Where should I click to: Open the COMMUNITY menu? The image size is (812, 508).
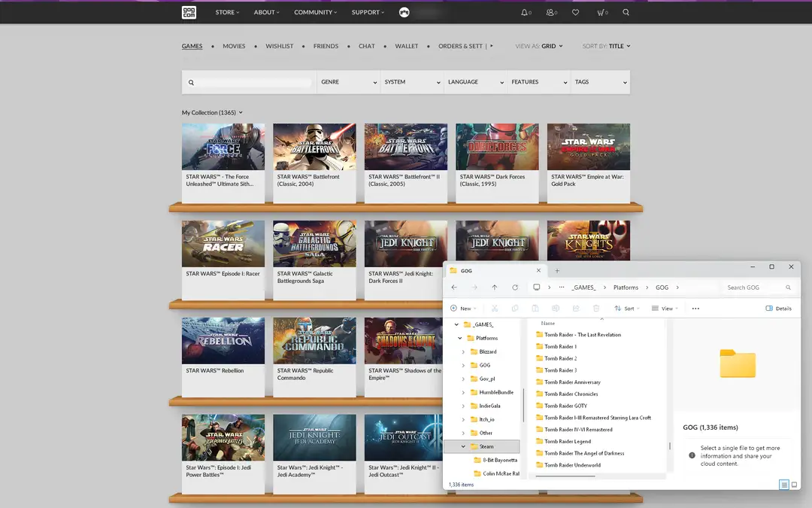pyautogui.click(x=315, y=12)
